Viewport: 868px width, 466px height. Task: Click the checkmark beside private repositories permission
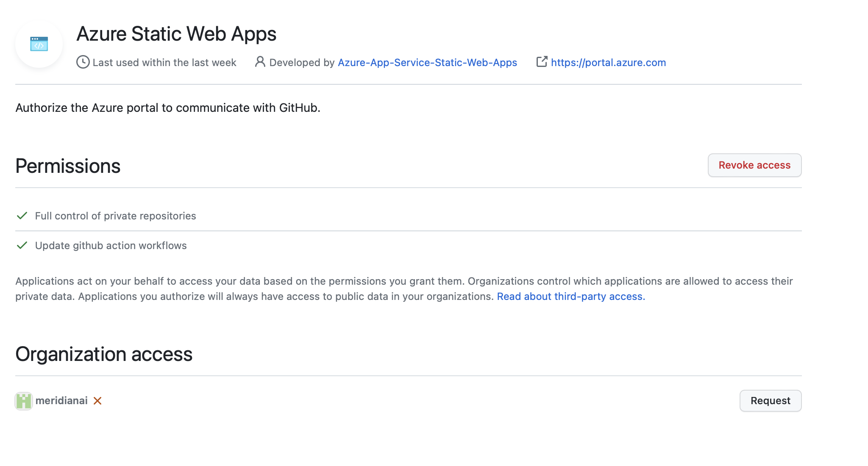coord(22,216)
